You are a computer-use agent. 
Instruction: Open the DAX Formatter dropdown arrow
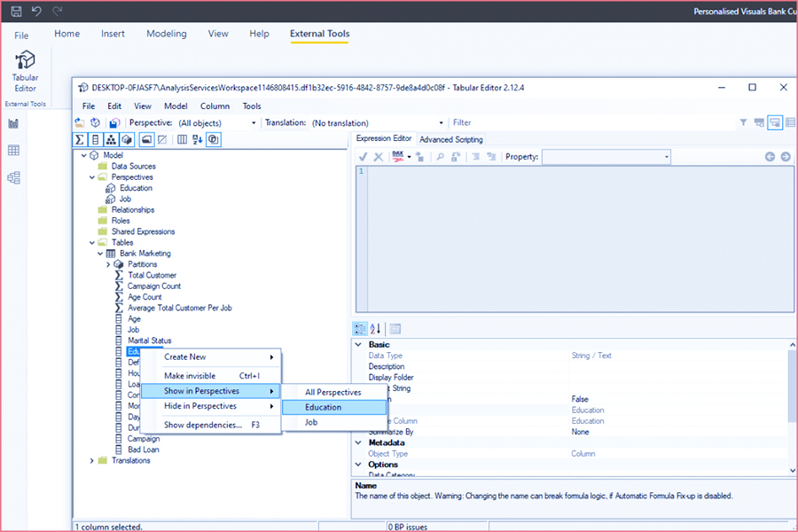(409, 157)
